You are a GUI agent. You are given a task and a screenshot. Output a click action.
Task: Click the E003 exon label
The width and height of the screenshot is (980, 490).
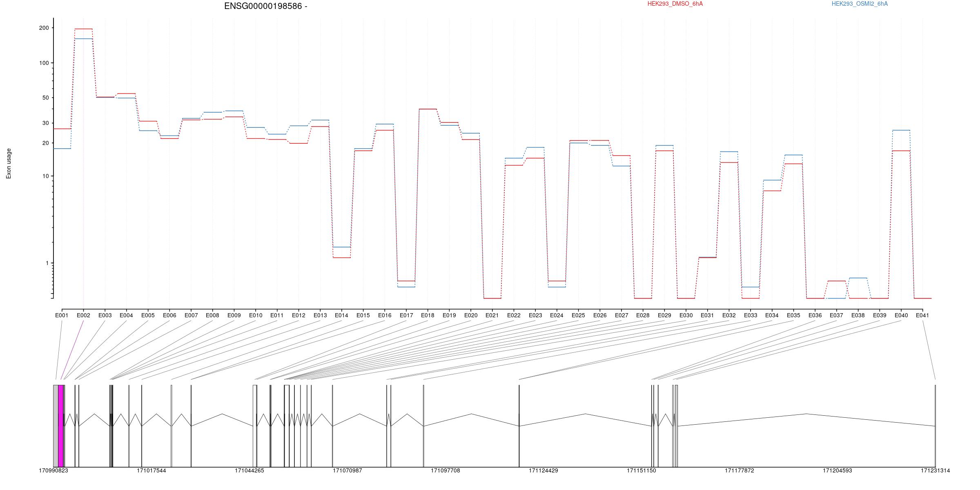105,315
